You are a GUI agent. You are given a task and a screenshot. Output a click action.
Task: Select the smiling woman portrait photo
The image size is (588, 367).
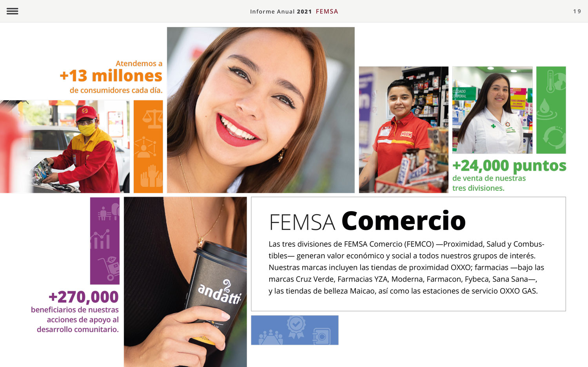click(261, 110)
